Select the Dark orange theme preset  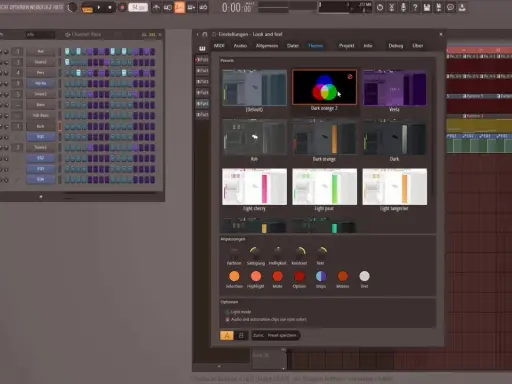click(324, 137)
